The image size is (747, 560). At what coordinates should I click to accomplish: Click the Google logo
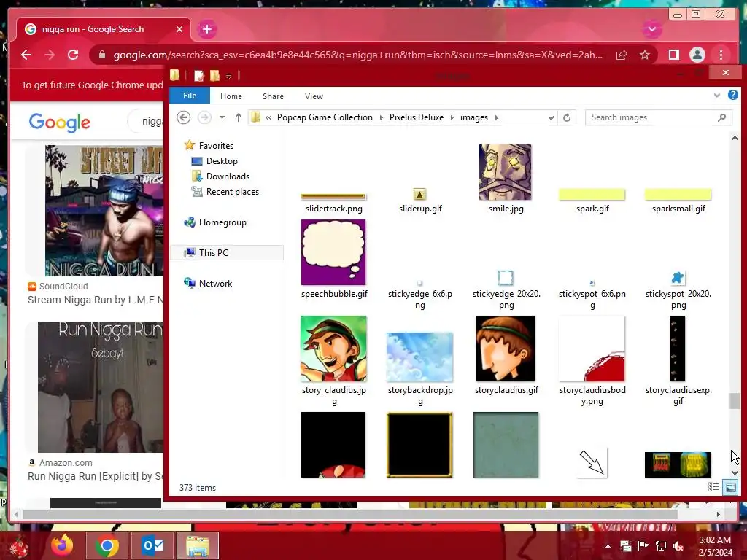click(60, 122)
